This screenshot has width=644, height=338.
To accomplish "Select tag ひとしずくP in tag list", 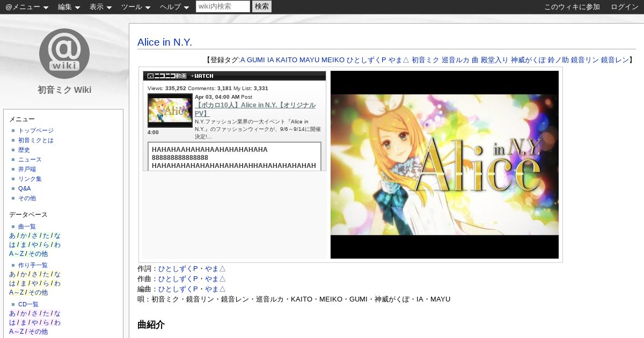I will point(367,60).
